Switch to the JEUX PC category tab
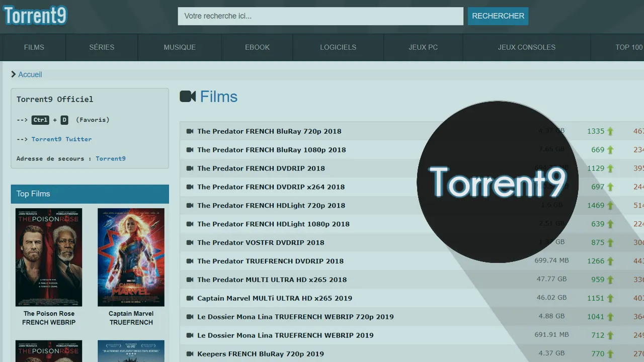 click(422, 47)
